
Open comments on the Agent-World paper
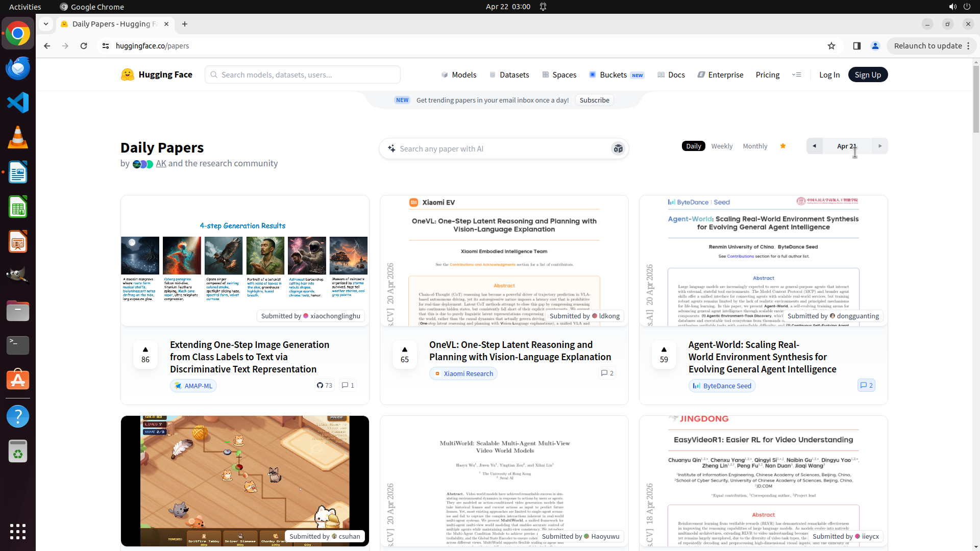866,386
